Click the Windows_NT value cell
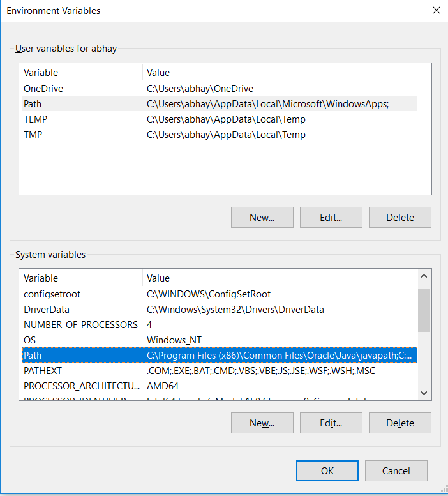448x496 pixels. [x=174, y=340]
